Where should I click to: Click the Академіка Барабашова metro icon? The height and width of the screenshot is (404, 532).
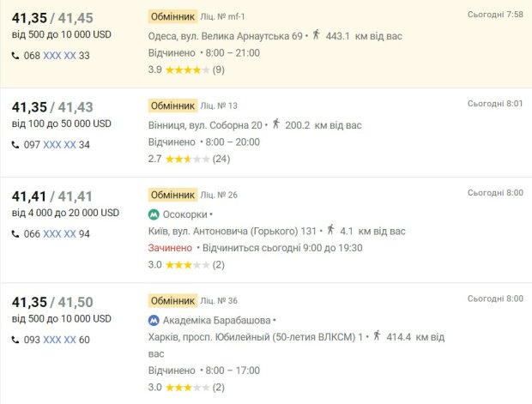[x=154, y=320]
